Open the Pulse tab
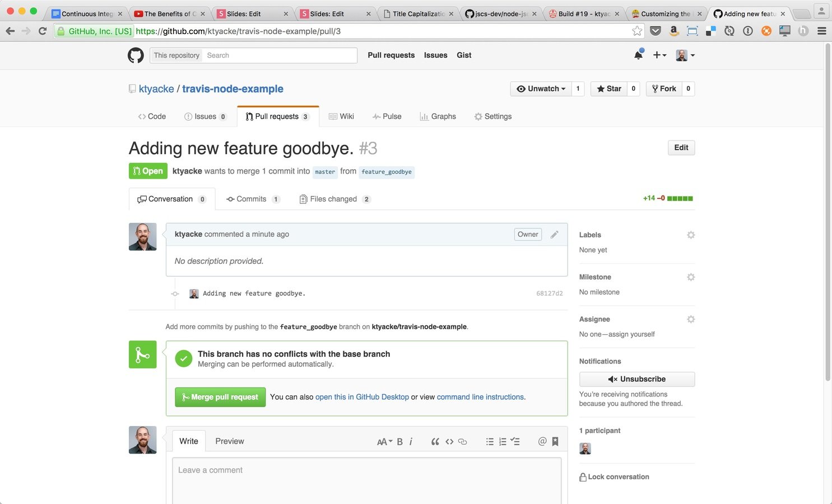Screen dimensions: 832x504 tap(387, 116)
